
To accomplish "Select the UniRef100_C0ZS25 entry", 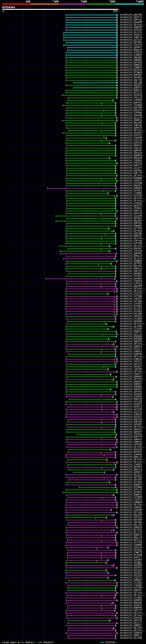I will click(x=131, y=294).
